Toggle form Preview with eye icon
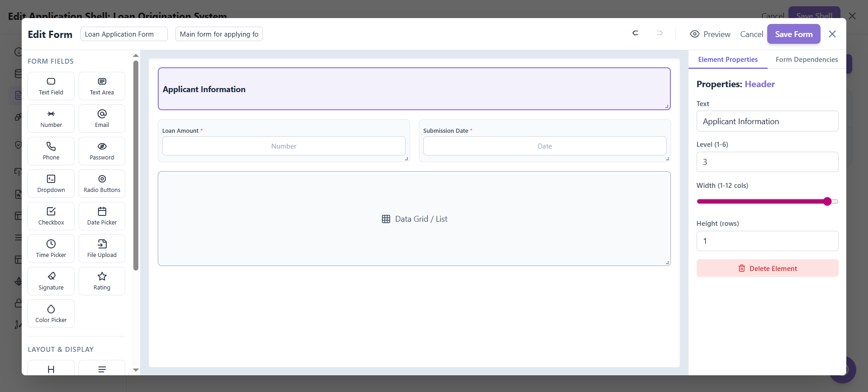The height and width of the screenshot is (392, 868). pyautogui.click(x=710, y=34)
